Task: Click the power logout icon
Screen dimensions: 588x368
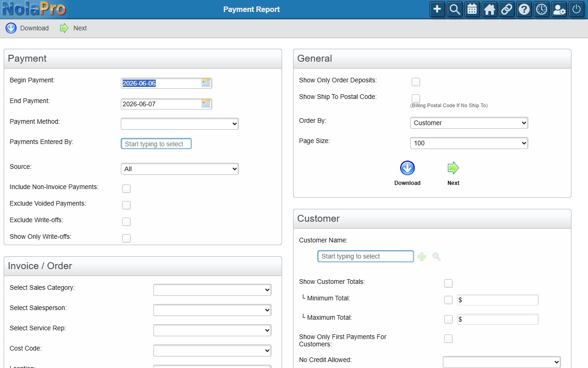Action: point(577,9)
